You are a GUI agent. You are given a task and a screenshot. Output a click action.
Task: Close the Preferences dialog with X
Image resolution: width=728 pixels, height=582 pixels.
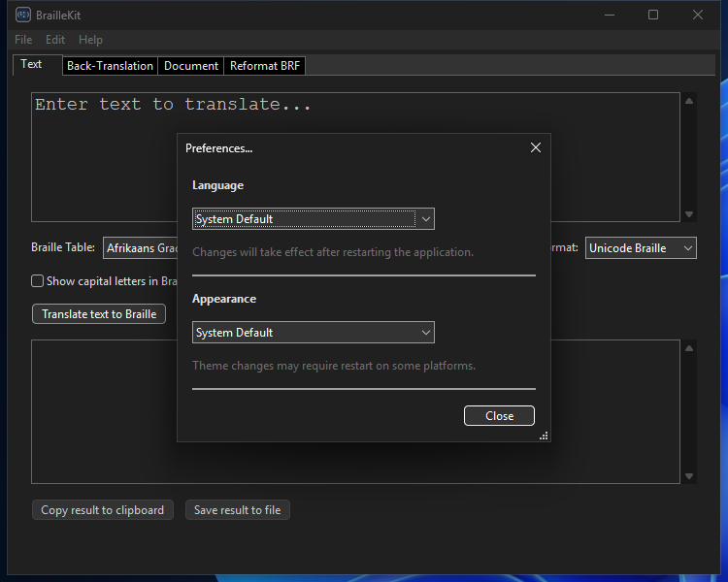[535, 147]
